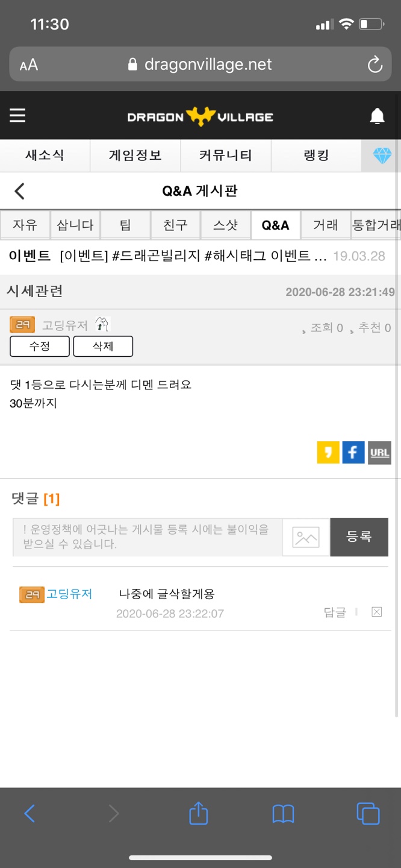Open Safari text size AA menu
Screen dimensions: 401x868
coord(28,64)
